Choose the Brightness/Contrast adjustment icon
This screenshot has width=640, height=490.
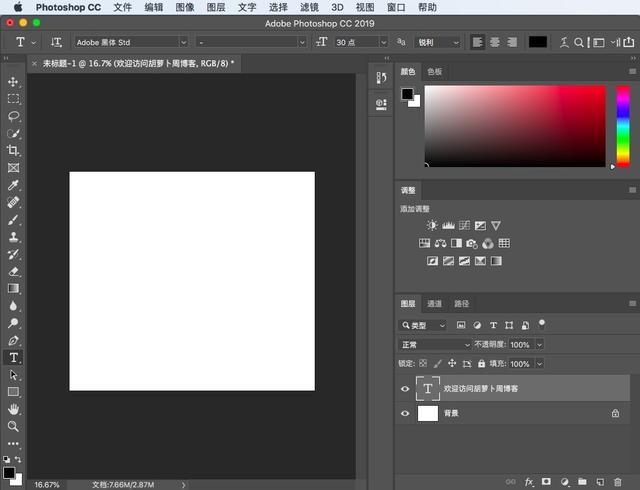[x=432, y=225]
